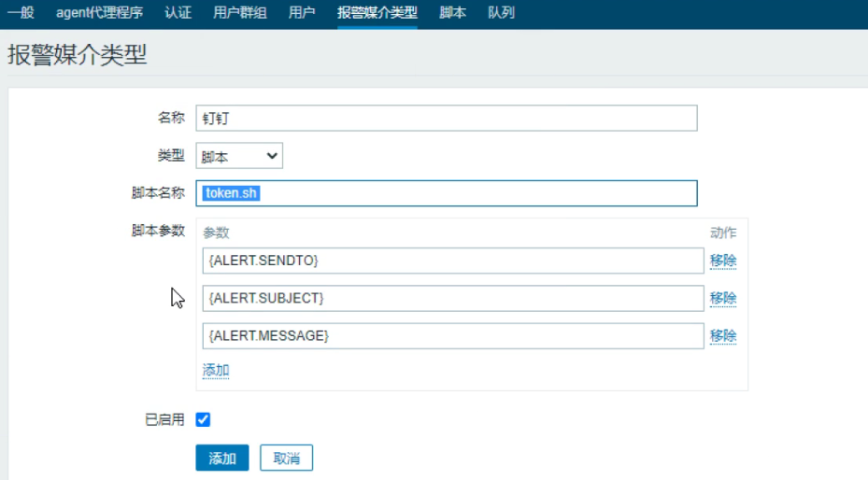Image resolution: width=868 pixels, height=480 pixels.
Task: Click the 名称 label
Action: pyautogui.click(x=171, y=118)
